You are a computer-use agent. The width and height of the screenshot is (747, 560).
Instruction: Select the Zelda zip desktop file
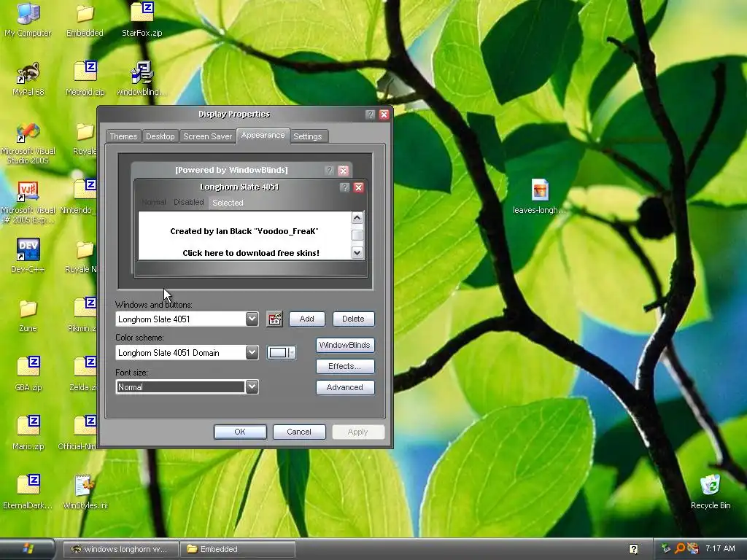pyautogui.click(x=84, y=374)
